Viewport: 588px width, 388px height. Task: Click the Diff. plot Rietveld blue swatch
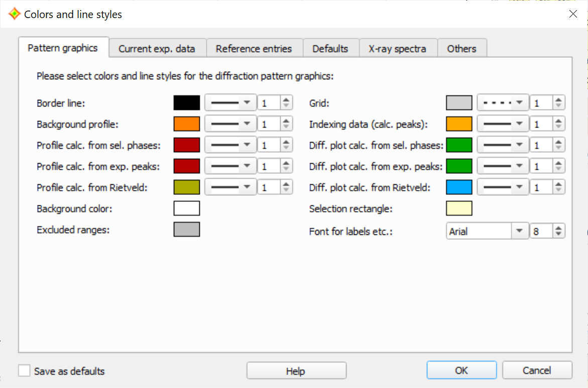(459, 187)
